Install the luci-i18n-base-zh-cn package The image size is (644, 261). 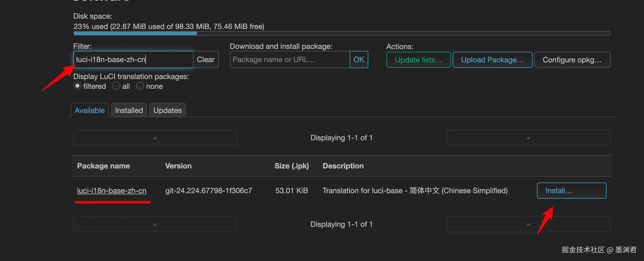coord(571,191)
